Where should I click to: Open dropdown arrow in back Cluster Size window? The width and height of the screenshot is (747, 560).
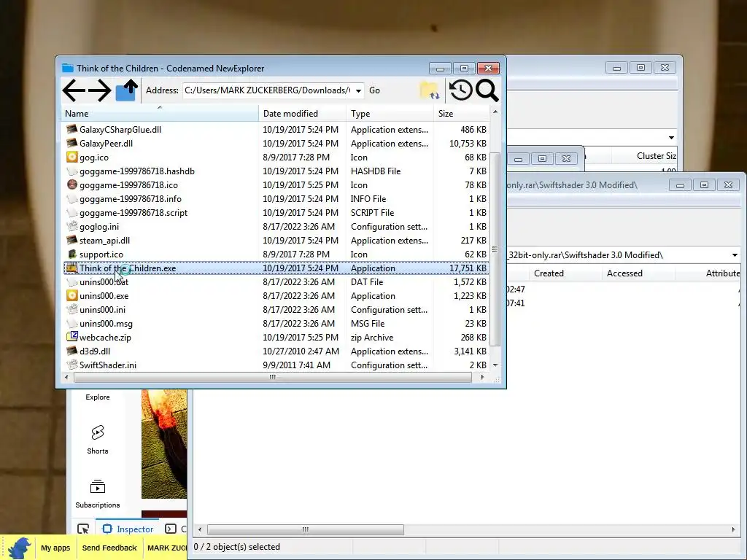tap(671, 138)
